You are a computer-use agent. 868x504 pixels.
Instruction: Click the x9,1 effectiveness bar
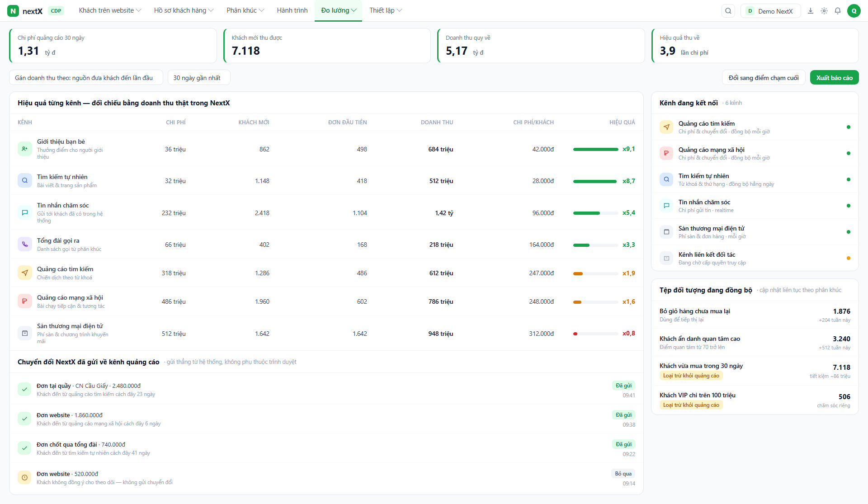[595, 149]
